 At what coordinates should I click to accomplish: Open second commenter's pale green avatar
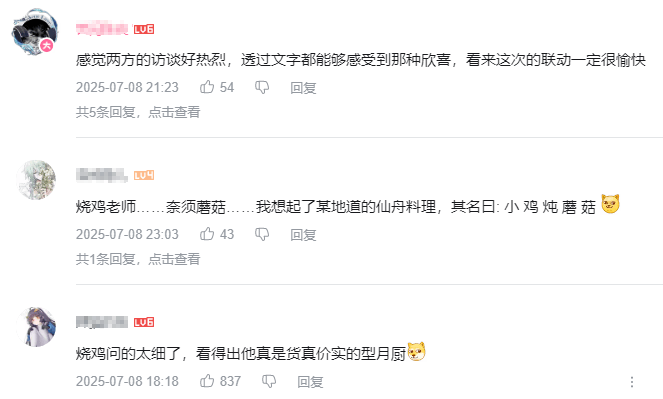36,180
